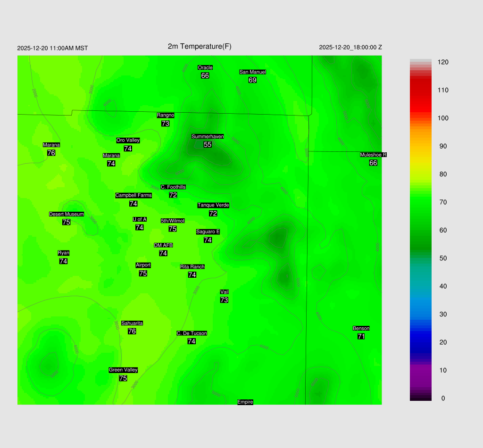Click the Summerhaven station label
Screen dimensions: 483x448
(208, 137)
